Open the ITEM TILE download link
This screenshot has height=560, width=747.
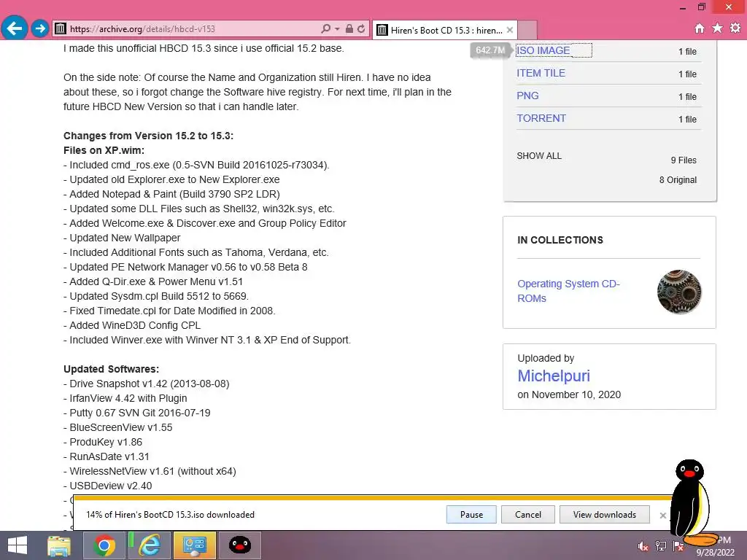point(541,73)
